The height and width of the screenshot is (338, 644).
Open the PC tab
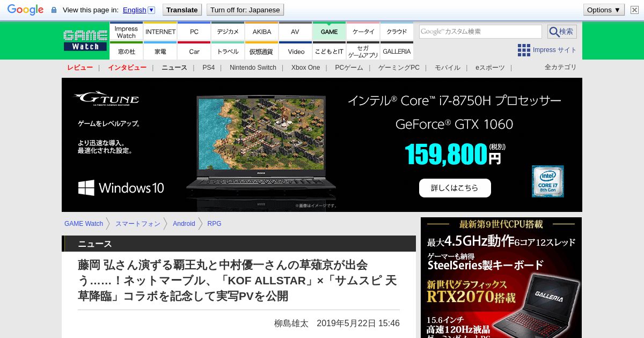[x=194, y=31]
